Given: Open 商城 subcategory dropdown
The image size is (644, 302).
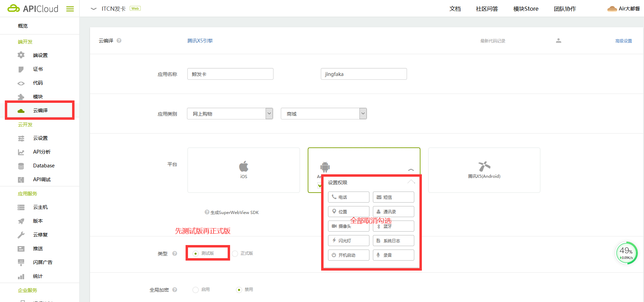Looking at the screenshot, I should [324, 114].
